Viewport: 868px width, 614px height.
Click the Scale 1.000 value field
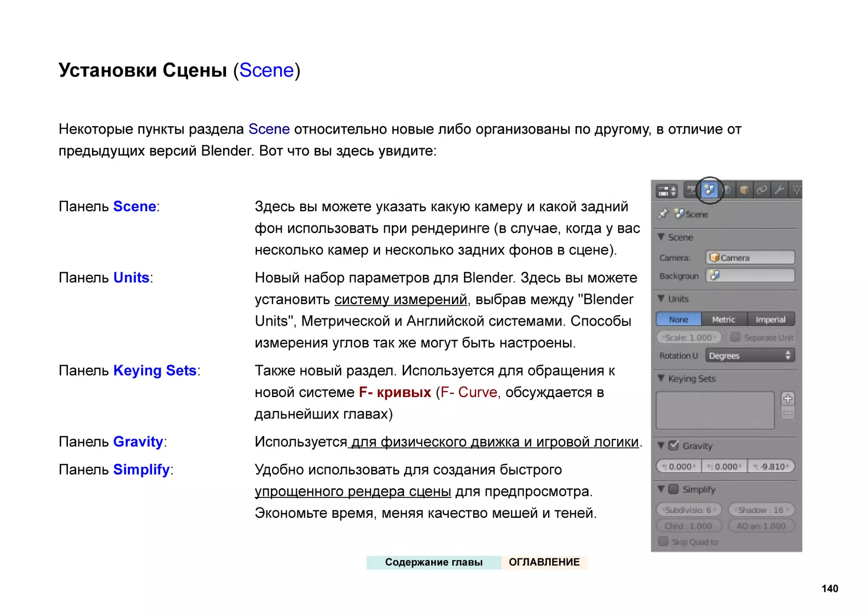[x=689, y=338]
